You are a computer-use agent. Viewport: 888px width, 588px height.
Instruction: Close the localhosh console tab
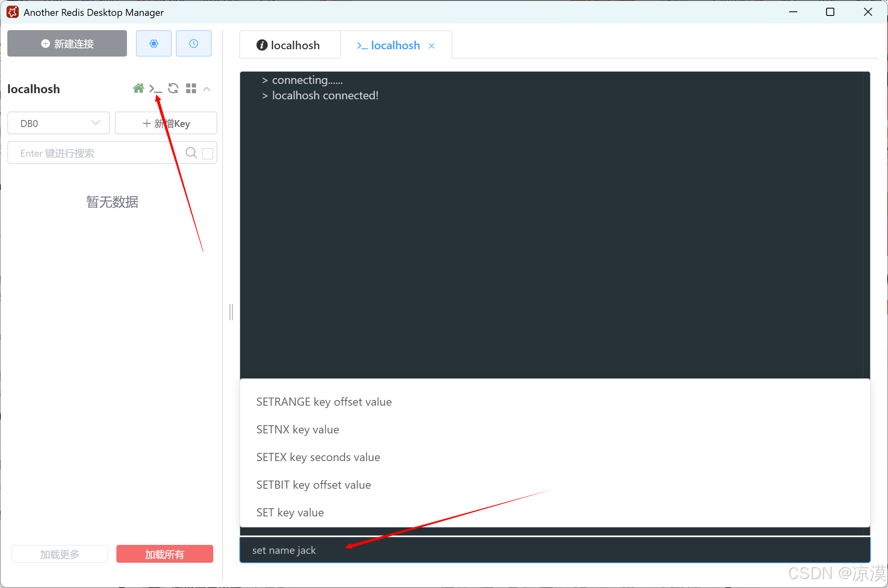pos(431,46)
